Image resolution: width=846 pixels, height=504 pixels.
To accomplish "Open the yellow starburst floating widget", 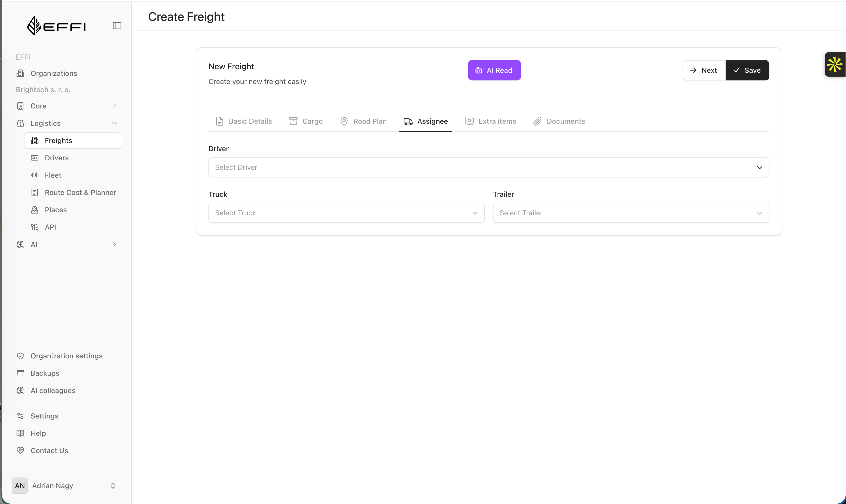I will click(x=835, y=65).
